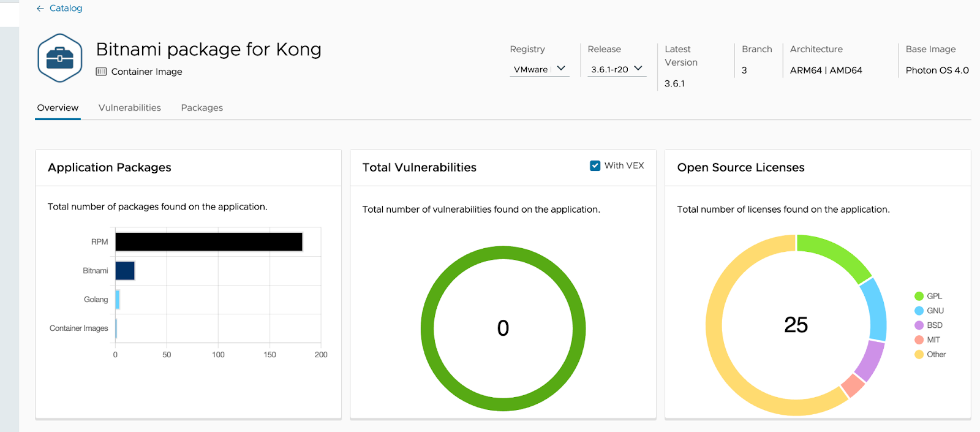Click the MIT salmon legend swatch
This screenshot has width=980, height=432.
point(919,340)
